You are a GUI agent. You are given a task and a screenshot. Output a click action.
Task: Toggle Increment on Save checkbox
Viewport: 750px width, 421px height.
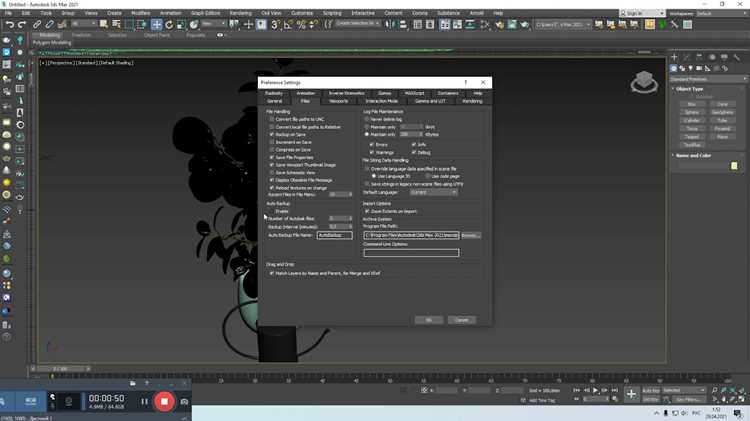point(272,142)
